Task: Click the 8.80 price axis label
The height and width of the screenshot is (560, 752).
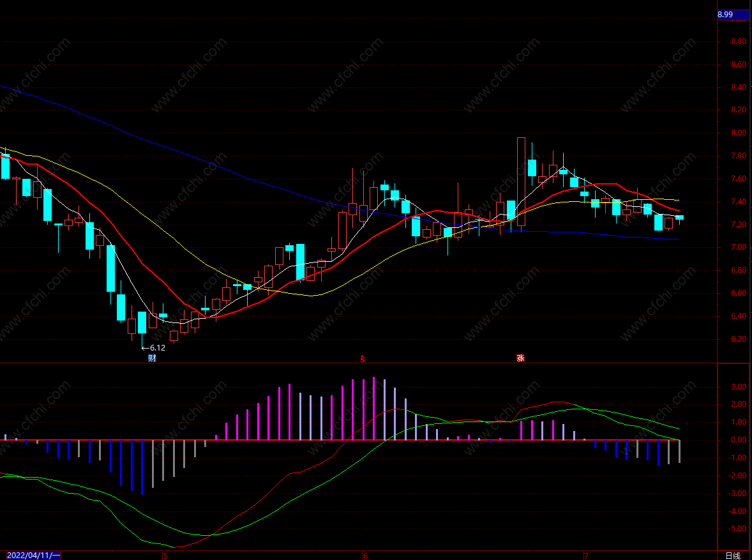Action: point(739,42)
